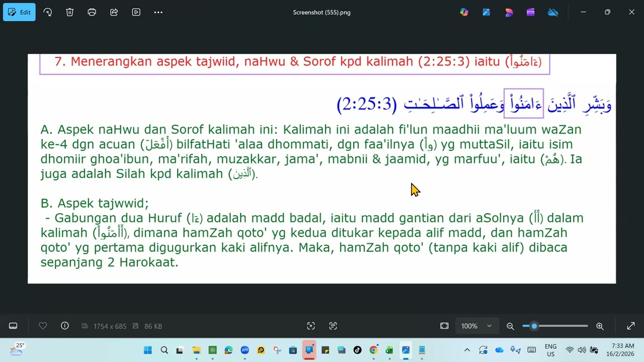Activate the scan text icon

(x=333, y=326)
